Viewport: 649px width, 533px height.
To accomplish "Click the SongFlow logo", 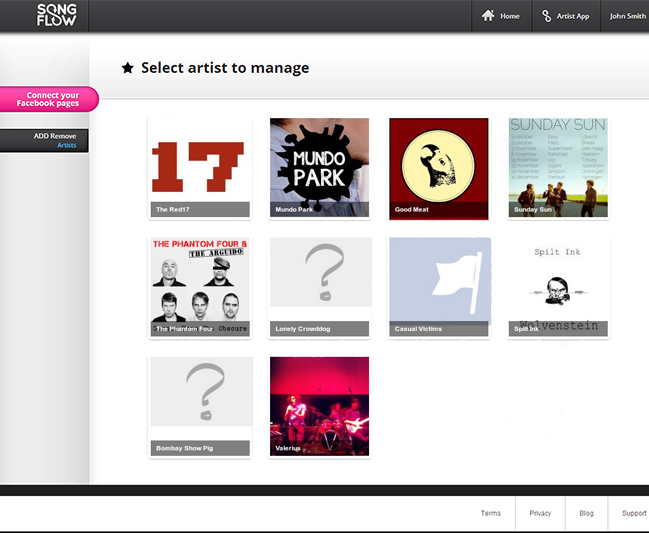I will [56, 15].
